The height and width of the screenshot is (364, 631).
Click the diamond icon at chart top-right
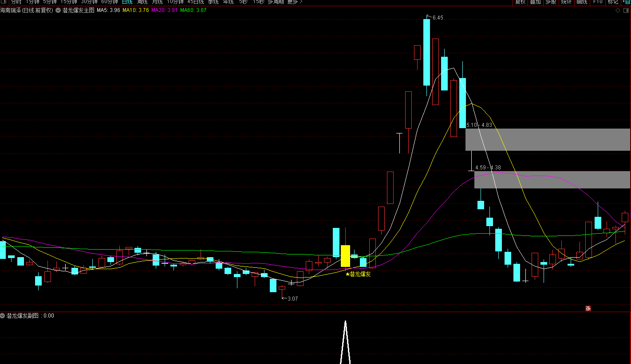tap(618, 10)
